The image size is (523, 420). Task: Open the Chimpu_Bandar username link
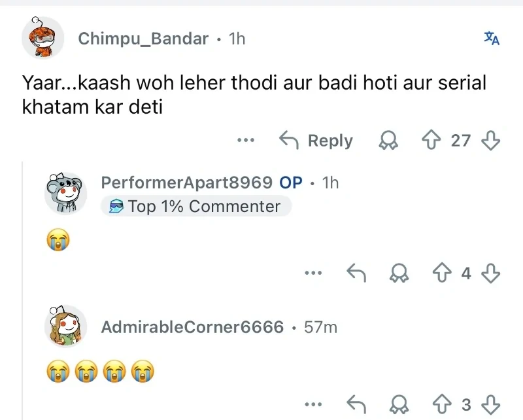pyautogui.click(x=143, y=39)
